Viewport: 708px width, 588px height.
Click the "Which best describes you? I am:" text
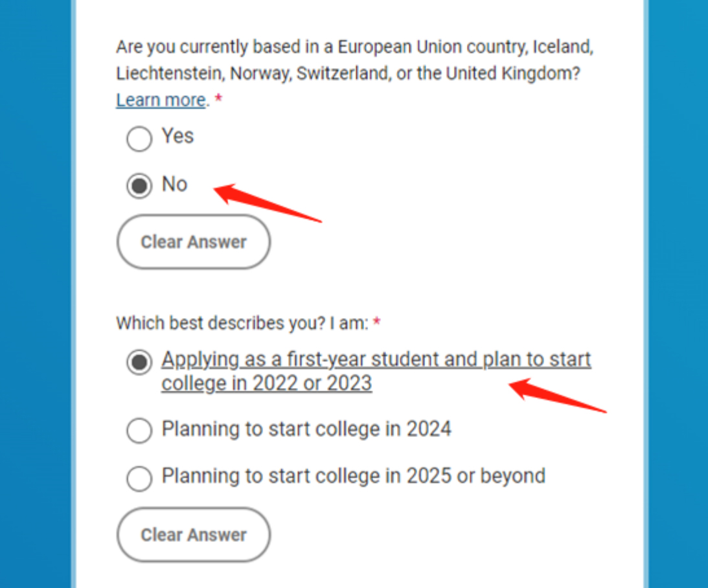[242, 322]
